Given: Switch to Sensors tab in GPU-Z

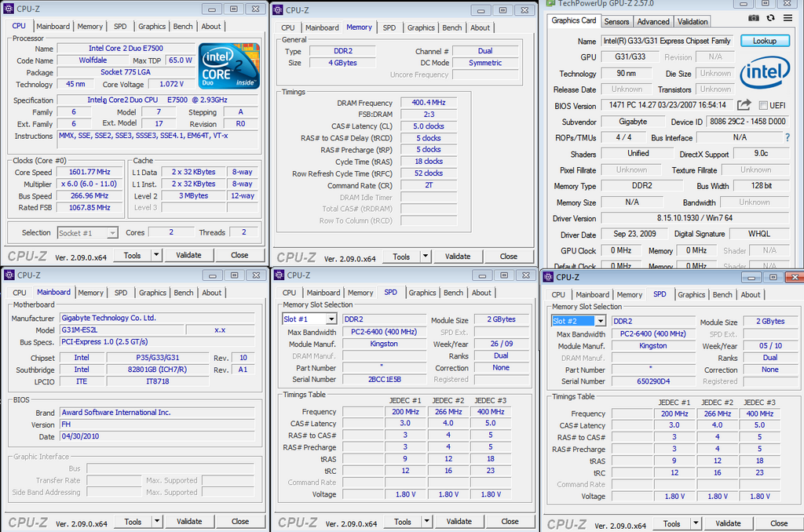Looking at the screenshot, I should point(616,21).
